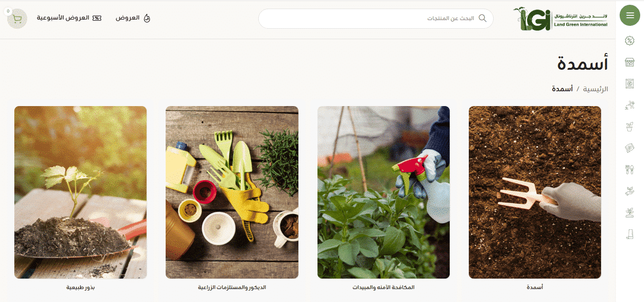Image resolution: width=644 pixels, height=302 pixels.
Task: Click the hand holding plant sidebar icon
Action: [630, 191]
